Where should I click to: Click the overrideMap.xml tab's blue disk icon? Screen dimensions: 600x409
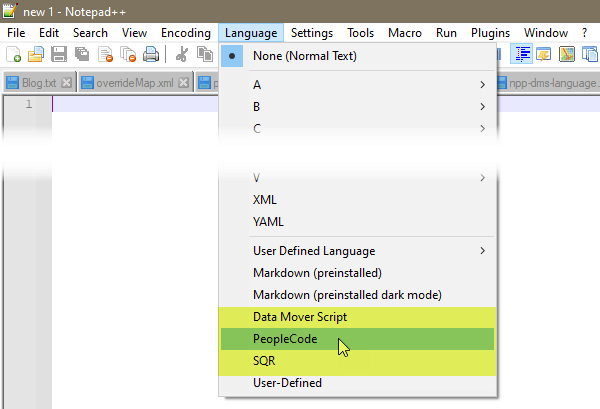[x=88, y=83]
